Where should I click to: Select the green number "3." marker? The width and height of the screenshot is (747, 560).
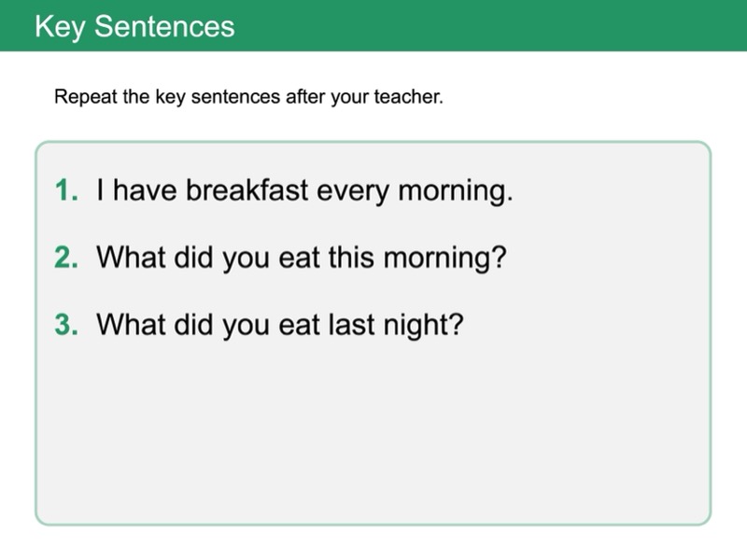(67, 324)
